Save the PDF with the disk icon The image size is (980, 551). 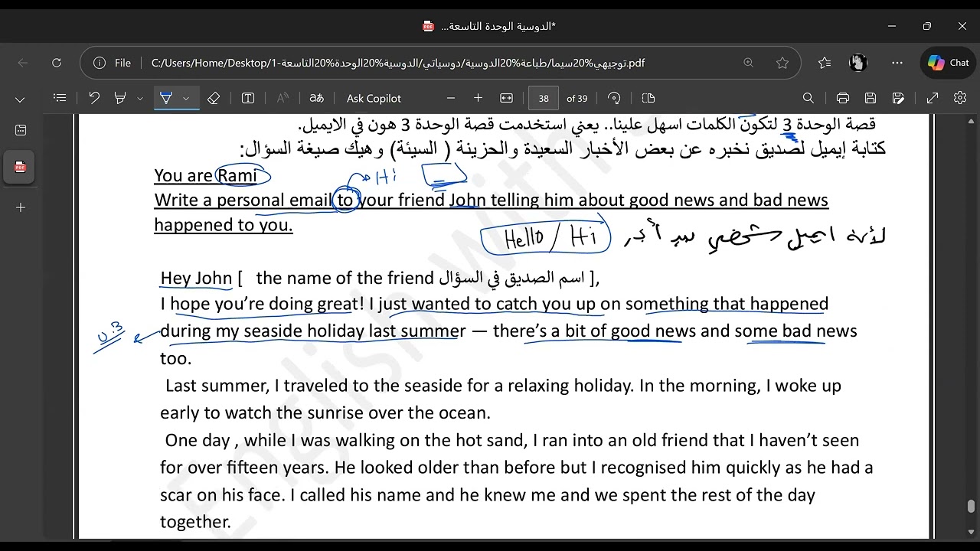click(871, 98)
